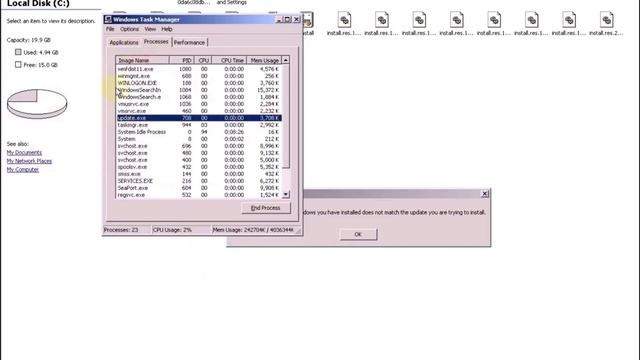Click the process list scroll down arrow

[286, 194]
